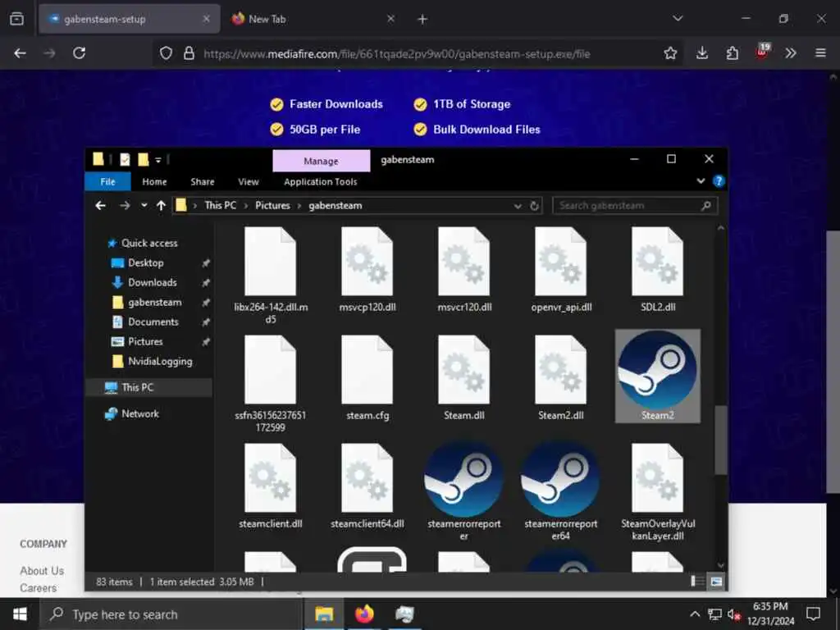Open Desktop in Quick access

tap(145, 263)
